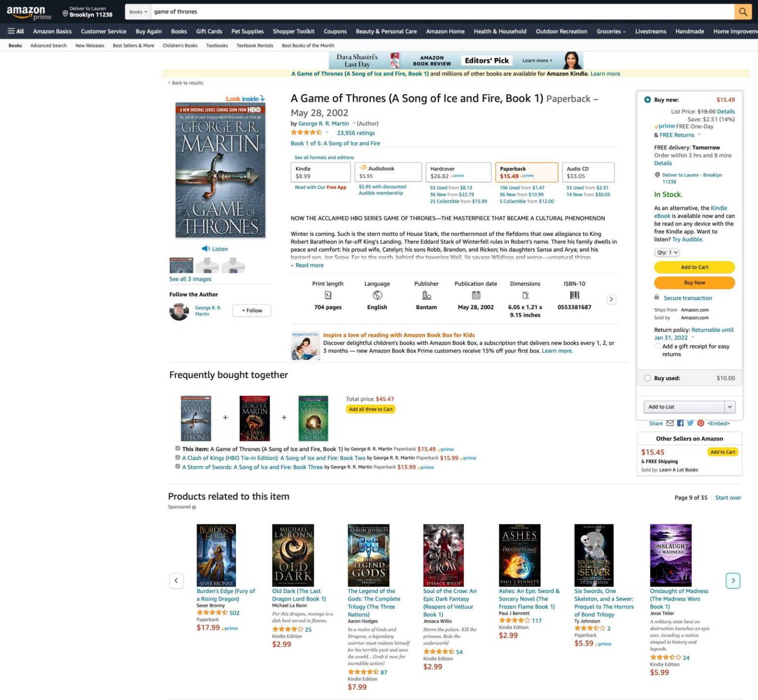Click the Add to Cart button

coord(694,267)
